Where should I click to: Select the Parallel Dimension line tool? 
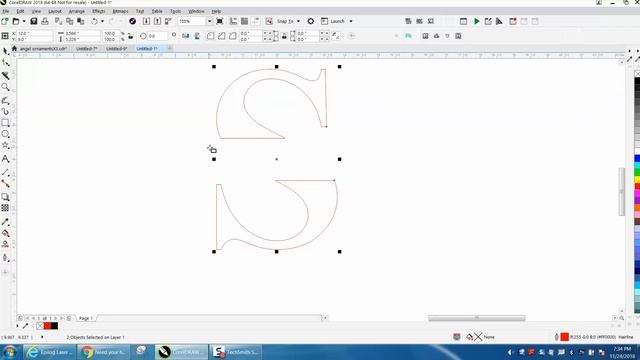[x=5, y=172]
